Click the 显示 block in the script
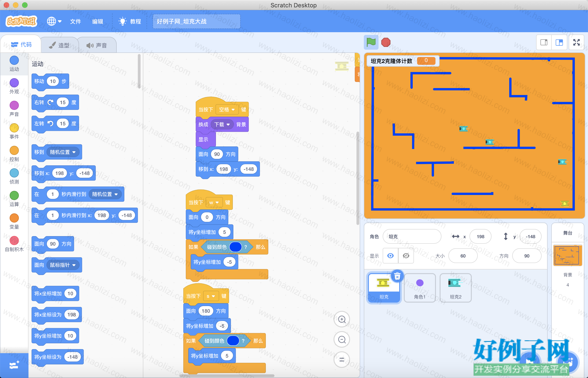 pyautogui.click(x=206, y=139)
